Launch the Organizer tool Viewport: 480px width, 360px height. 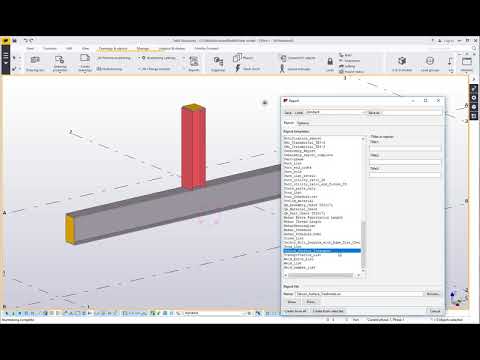point(218,63)
